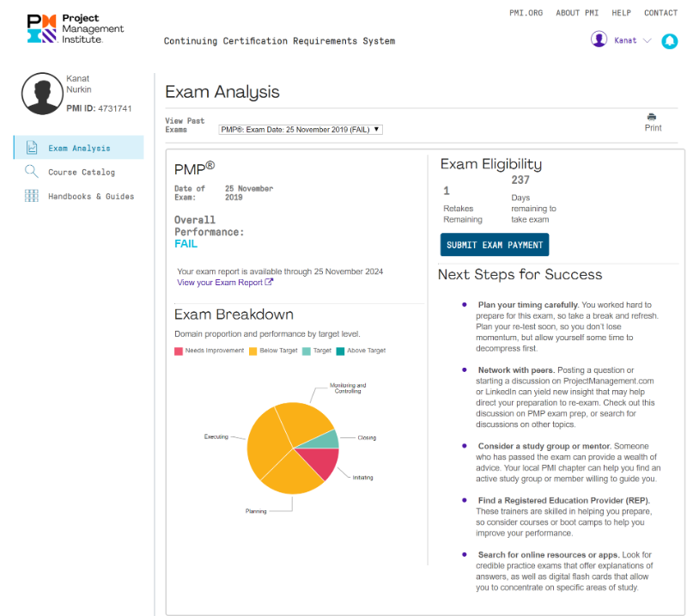The width and height of the screenshot is (687, 616).
Task: Open the View Past Exams dropdown
Action: [x=301, y=130]
